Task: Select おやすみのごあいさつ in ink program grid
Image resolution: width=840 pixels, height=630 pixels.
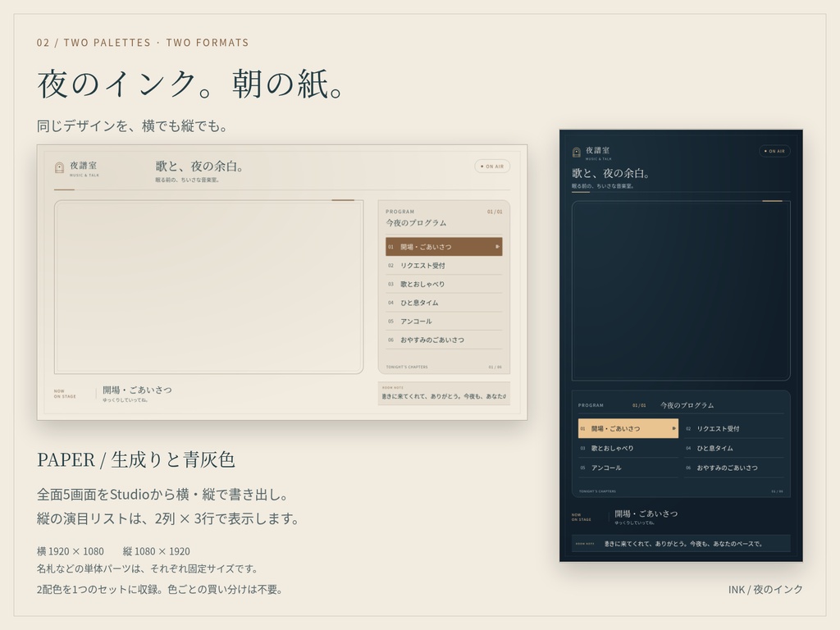Action: 733,468
